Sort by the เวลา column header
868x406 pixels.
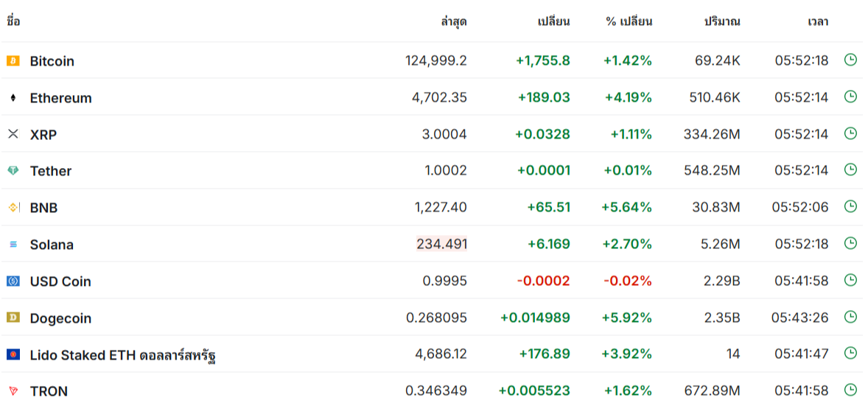(x=817, y=21)
